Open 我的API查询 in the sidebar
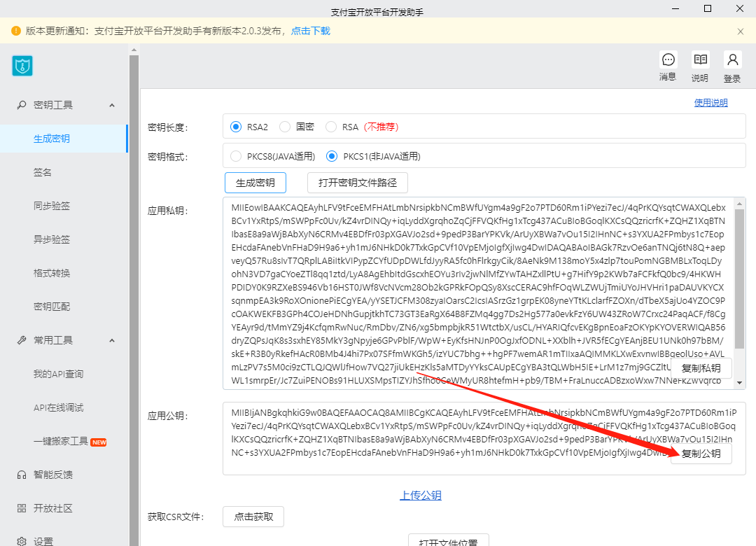This screenshot has width=756, height=546. (x=58, y=374)
